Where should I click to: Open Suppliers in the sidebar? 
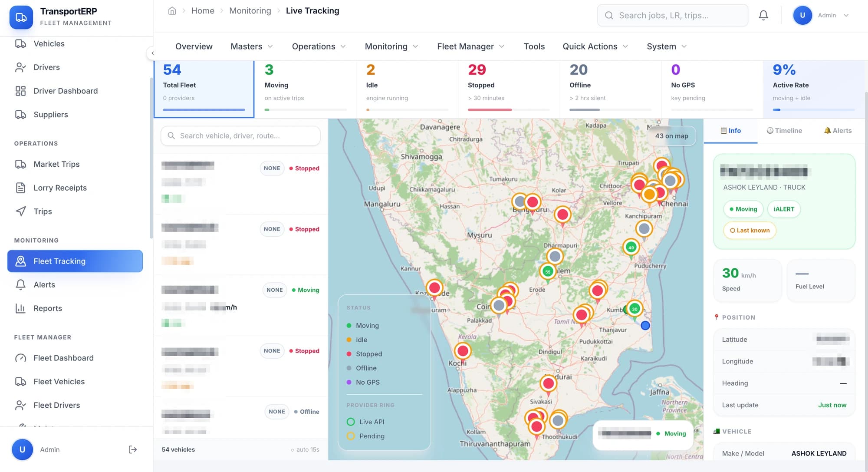(x=75, y=115)
